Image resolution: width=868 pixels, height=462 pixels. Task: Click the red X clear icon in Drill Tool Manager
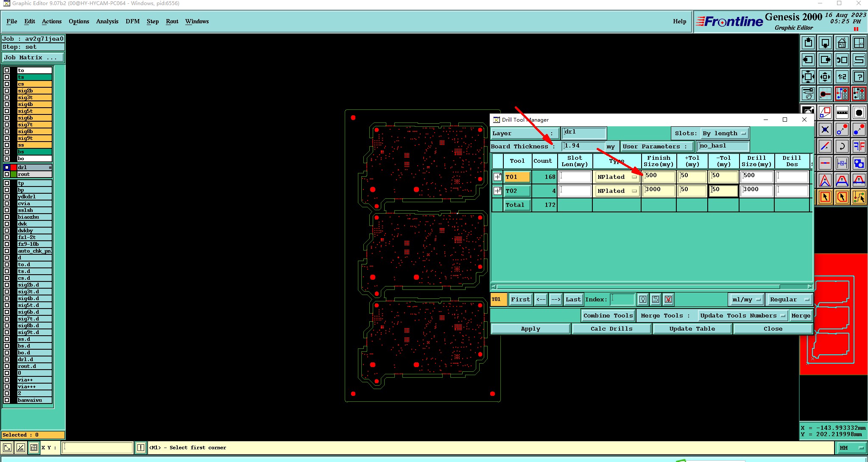[x=668, y=299]
